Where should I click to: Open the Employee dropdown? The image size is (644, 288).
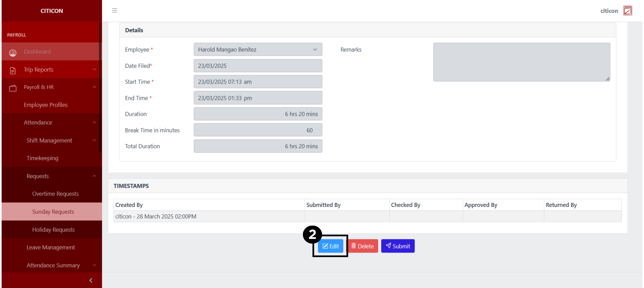click(x=258, y=49)
